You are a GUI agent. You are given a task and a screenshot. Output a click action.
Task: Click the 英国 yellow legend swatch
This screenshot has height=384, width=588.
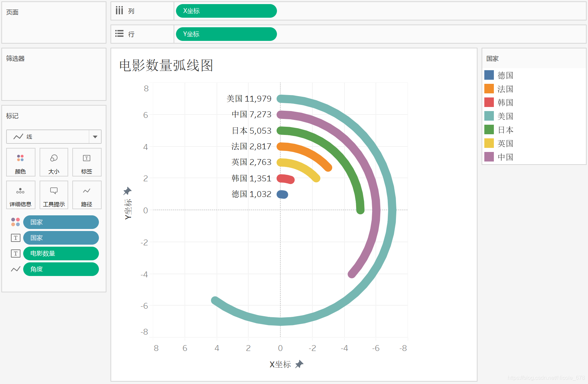489,143
